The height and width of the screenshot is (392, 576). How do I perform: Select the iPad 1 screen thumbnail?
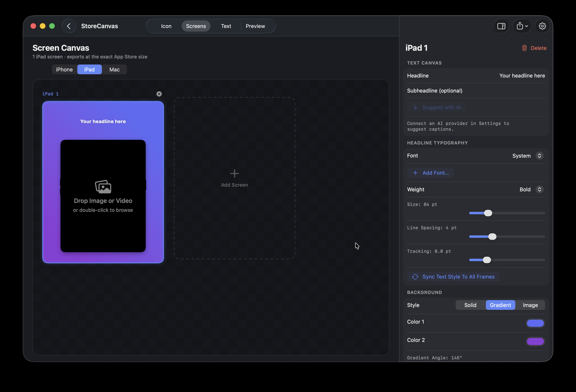(x=103, y=182)
